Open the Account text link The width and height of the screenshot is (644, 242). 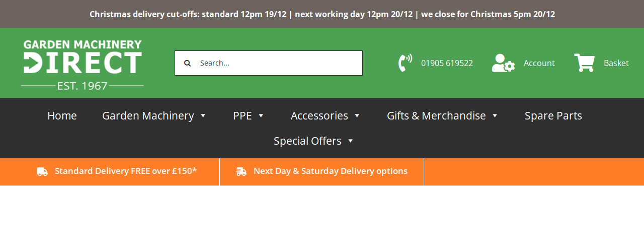(x=539, y=63)
